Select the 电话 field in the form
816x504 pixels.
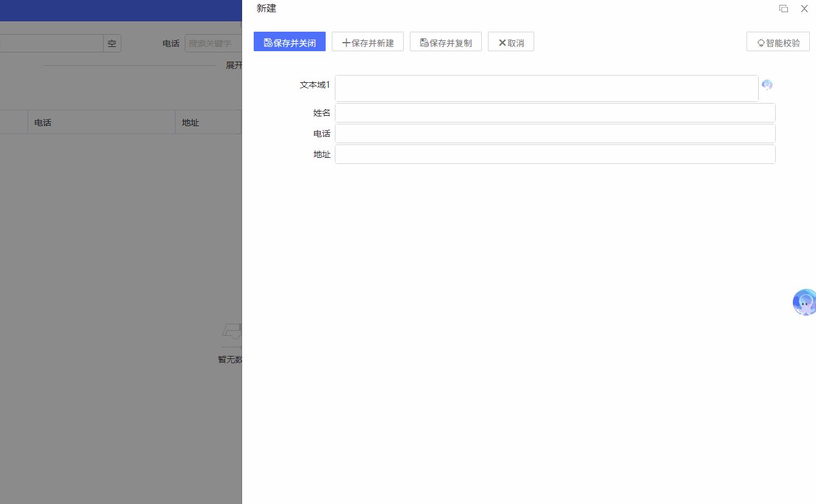click(x=555, y=133)
